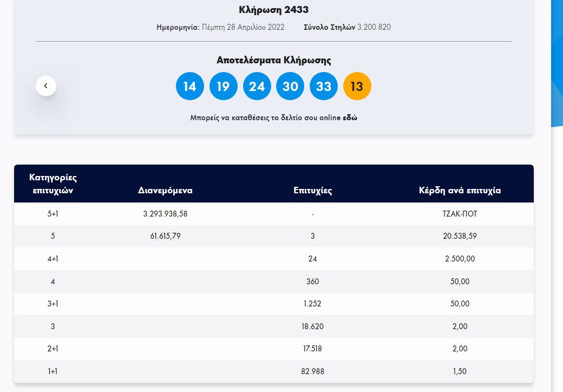The width and height of the screenshot is (563, 392).
Task: Click the blue ball number 24
Action: coord(257,86)
